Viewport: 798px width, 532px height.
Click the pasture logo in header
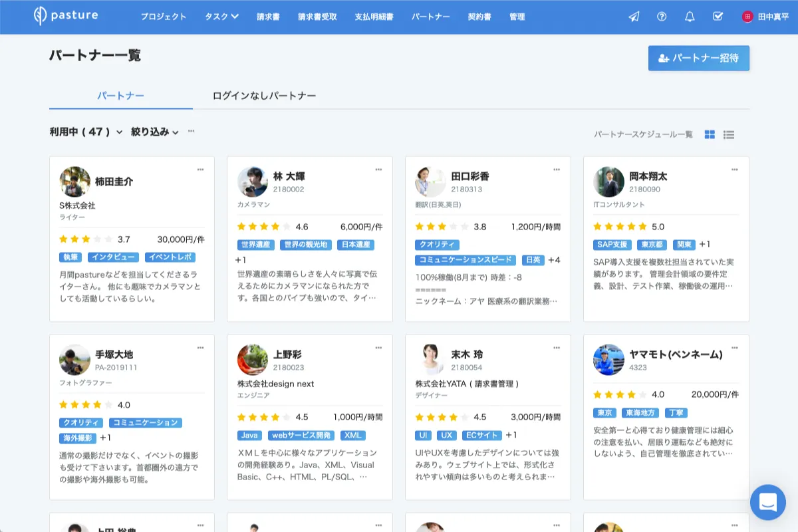pos(66,16)
